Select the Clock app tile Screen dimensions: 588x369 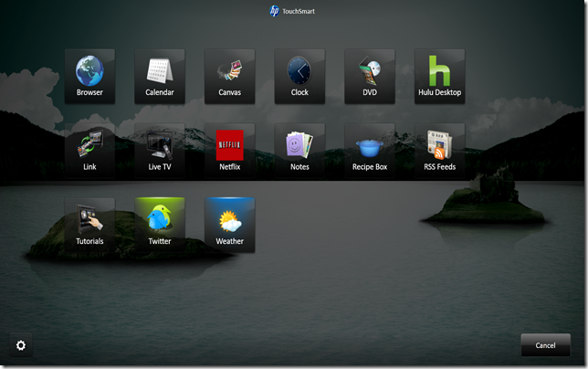click(x=299, y=77)
